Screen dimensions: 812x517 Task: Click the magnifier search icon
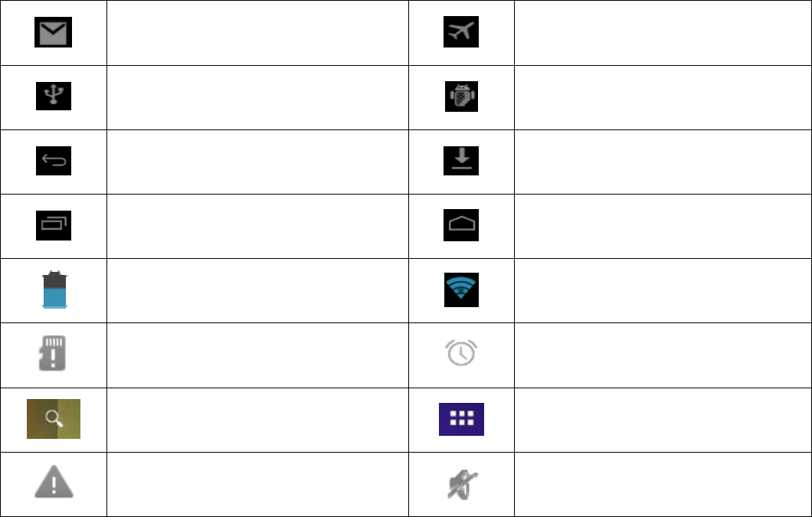[53, 418]
